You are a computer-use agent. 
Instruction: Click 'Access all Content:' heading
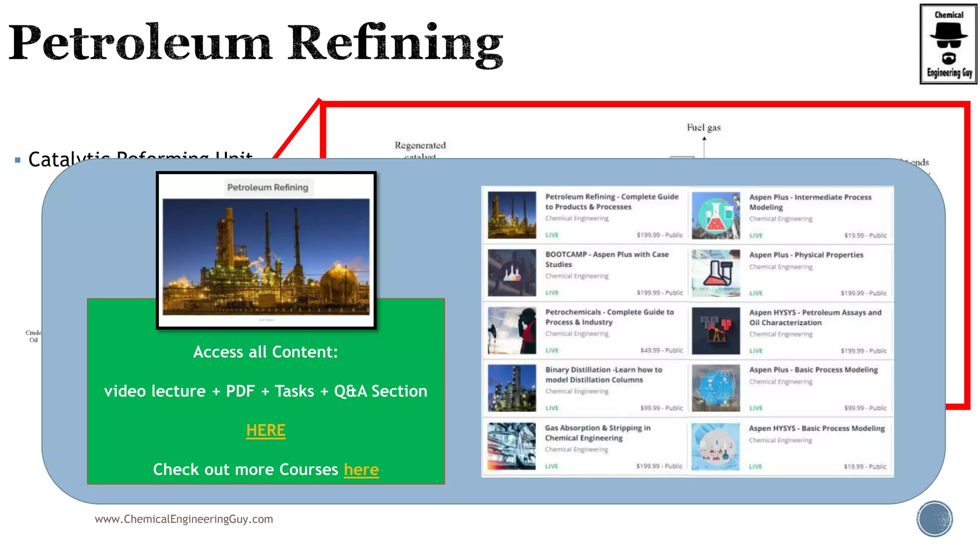(266, 352)
